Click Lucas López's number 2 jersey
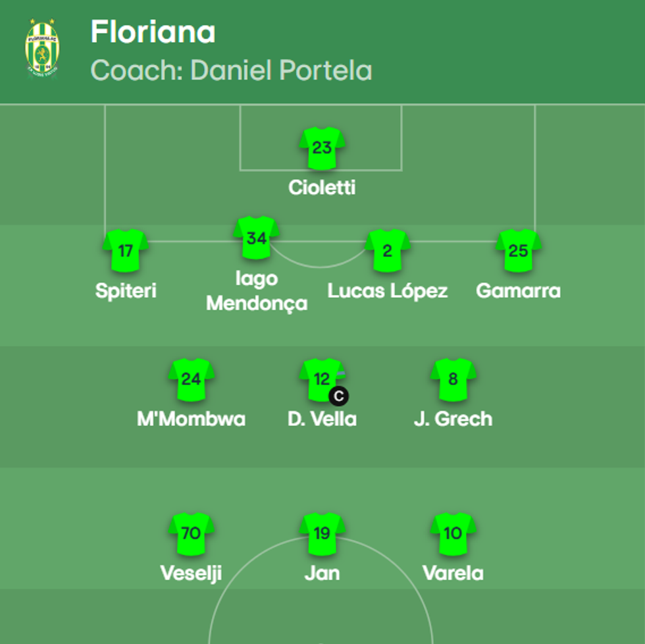Image resolution: width=645 pixels, height=644 pixels. (x=388, y=251)
